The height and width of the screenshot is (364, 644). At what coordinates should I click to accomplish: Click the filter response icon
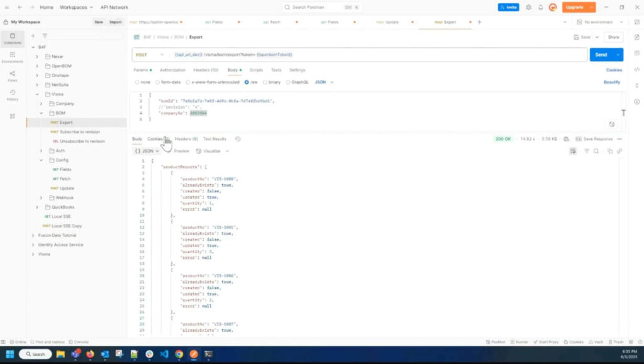[587, 152]
